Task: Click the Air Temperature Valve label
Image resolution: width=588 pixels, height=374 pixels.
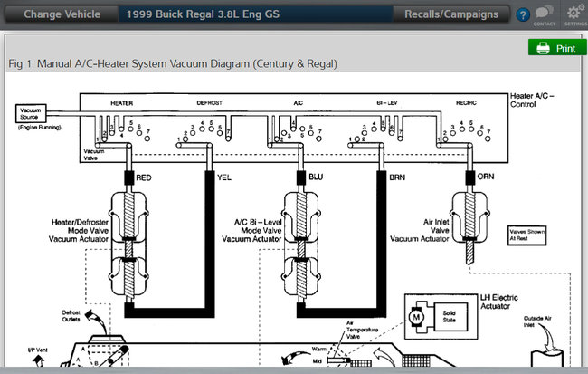Action: tap(362, 330)
